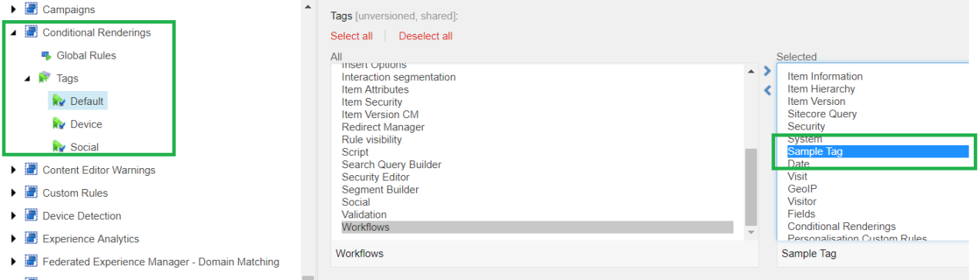This screenshot has width=980, height=280.
Task: Open Custom Rules tree item
Action: pos(75,193)
